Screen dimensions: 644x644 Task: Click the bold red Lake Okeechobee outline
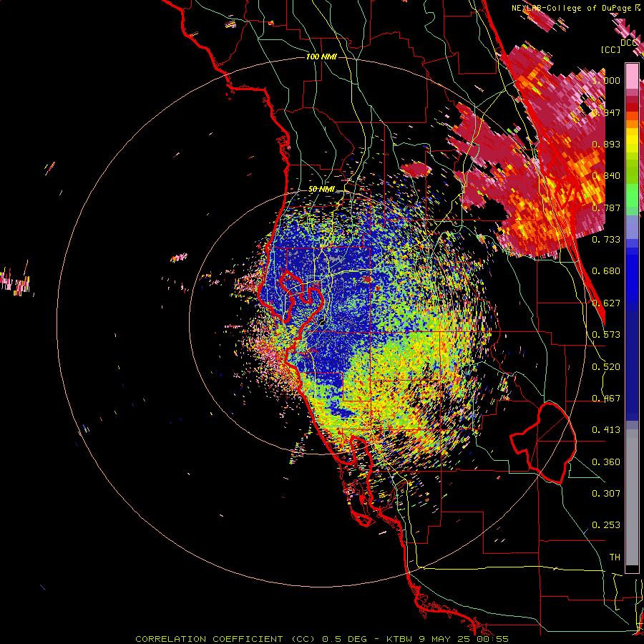(543, 443)
